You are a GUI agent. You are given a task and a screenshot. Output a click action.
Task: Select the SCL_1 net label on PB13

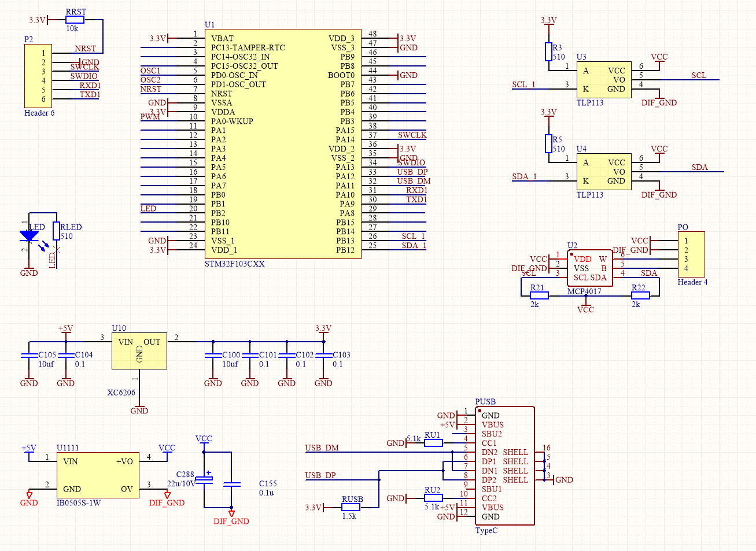click(x=412, y=235)
